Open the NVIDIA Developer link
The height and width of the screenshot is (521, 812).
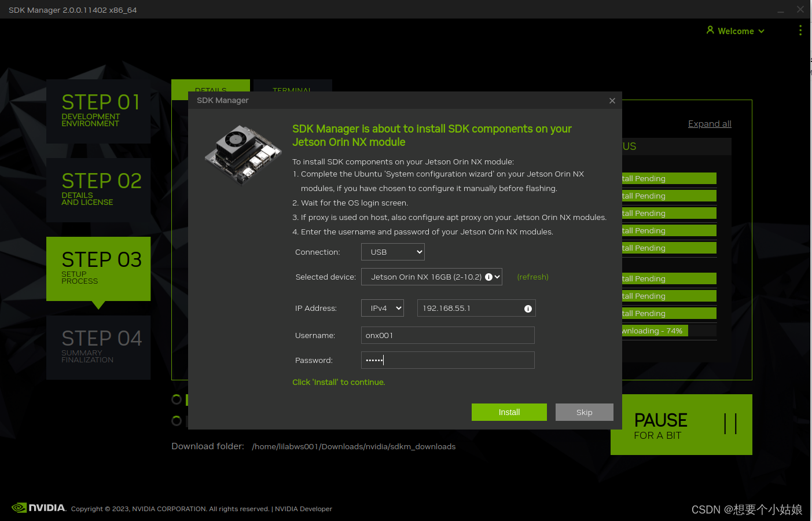[303, 509]
